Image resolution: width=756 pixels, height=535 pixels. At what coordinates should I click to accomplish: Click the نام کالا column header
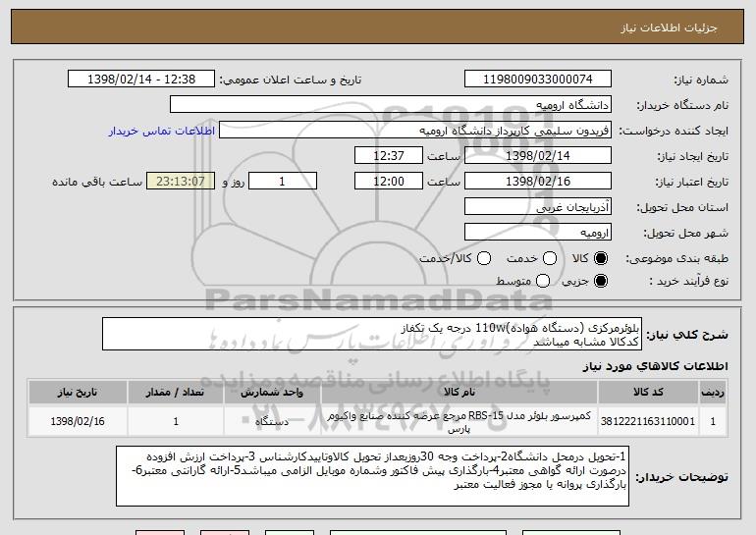[459, 393]
